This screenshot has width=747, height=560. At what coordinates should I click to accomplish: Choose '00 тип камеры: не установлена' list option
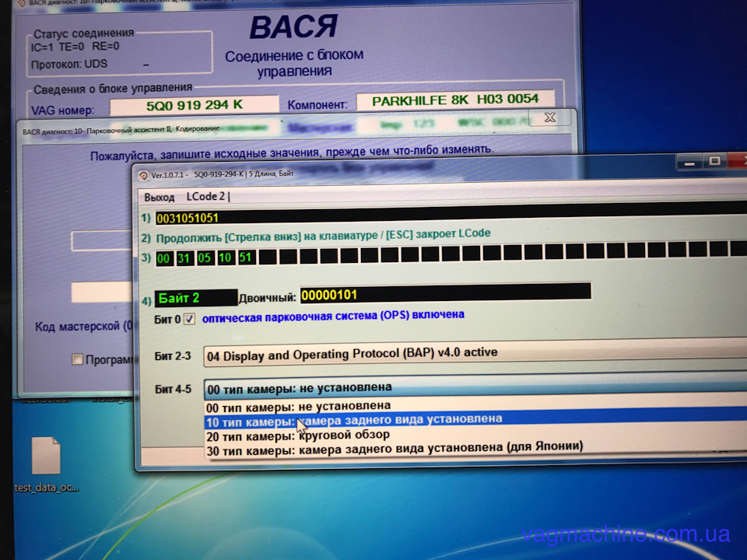click(x=298, y=407)
